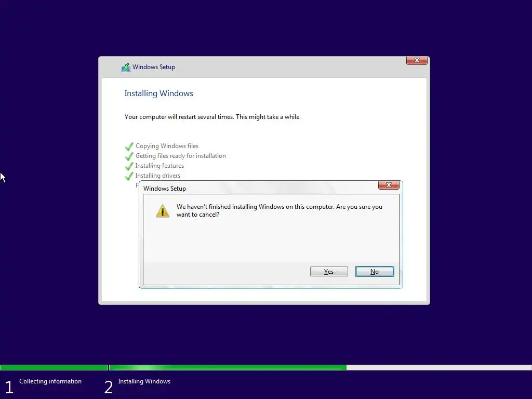Image resolution: width=532 pixels, height=399 pixels.
Task: Close the cancel confirmation dialog
Action: 389,185
